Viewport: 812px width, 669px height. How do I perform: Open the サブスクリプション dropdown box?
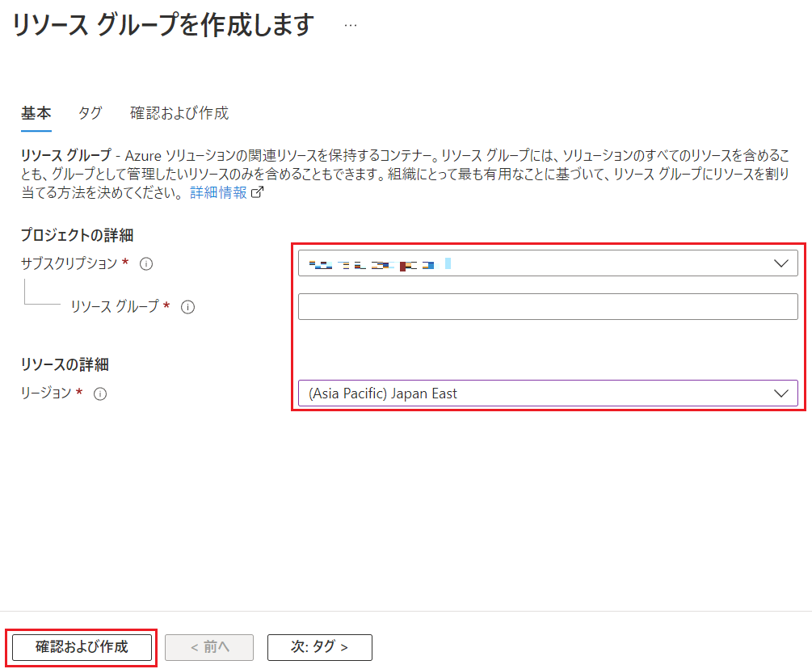tap(533, 263)
